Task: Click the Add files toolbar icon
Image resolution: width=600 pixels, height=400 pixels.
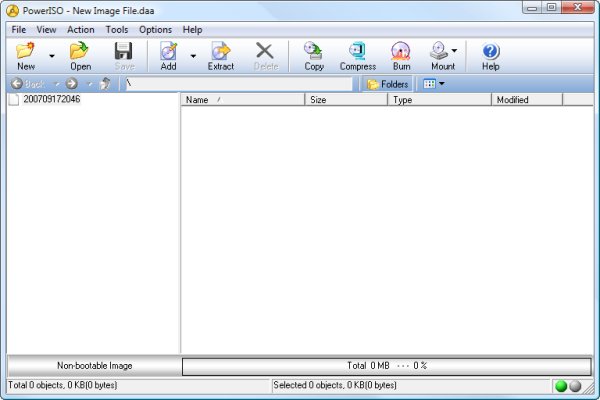Action: pos(168,51)
